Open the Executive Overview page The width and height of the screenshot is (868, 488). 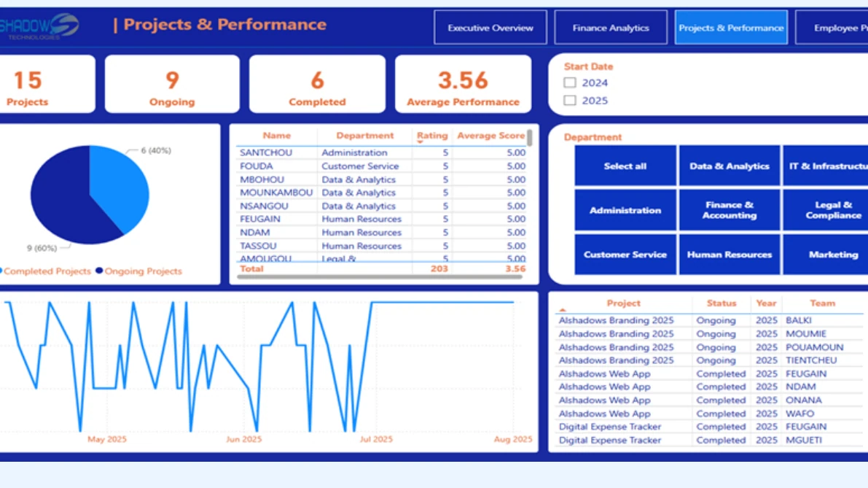490,28
